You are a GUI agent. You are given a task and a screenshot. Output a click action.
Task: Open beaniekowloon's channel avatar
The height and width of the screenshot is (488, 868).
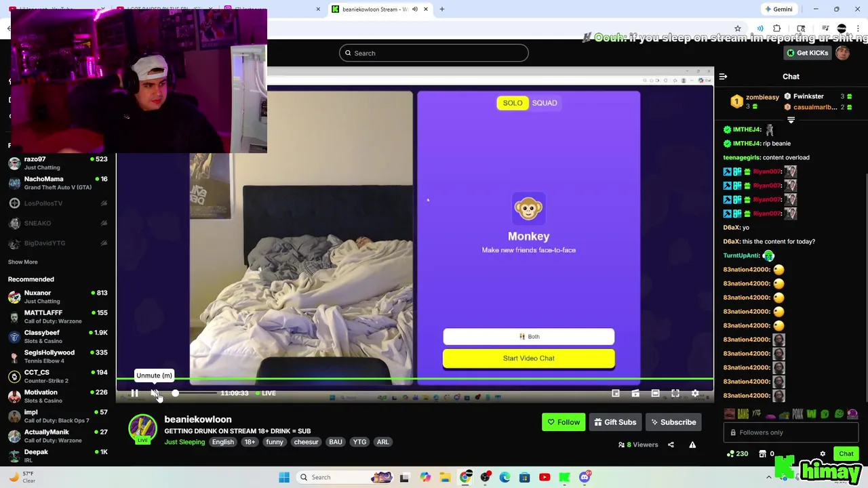click(x=142, y=428)
